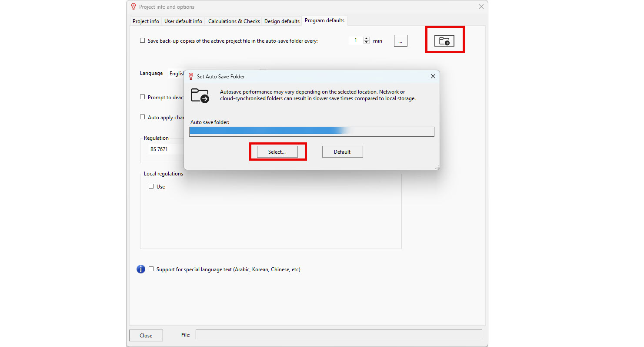Viewport: 644px width, 347px height.
Task: Close the Set Auto Save Folder dialog
Action: pyautogui.click(x=433, y=77)
